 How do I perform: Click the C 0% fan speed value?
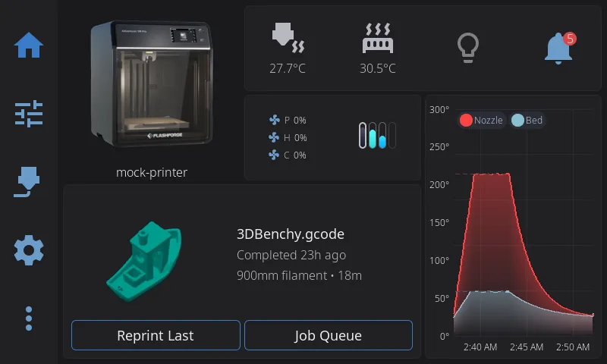coord(295,155)
